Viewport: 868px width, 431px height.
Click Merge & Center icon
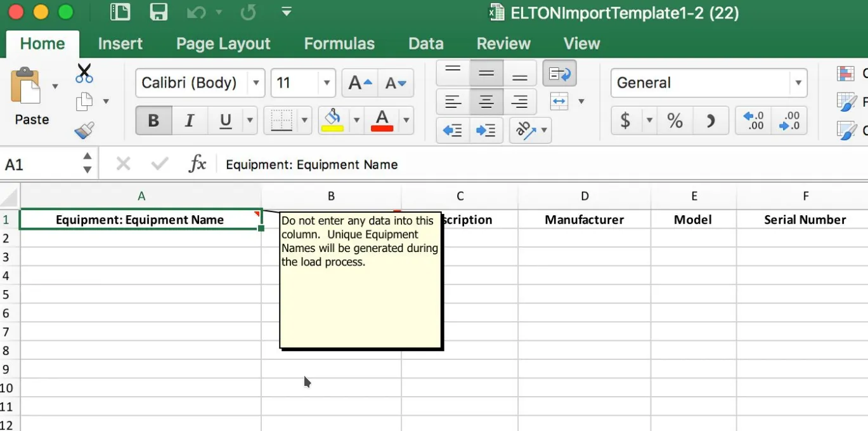click(559, 102)
